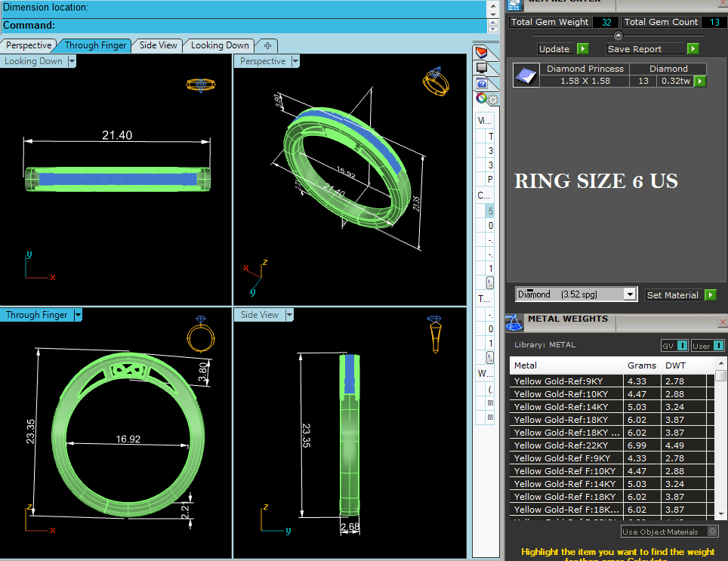
Task: Click the gear settings icon in side panel
Action: click(492, 99)
